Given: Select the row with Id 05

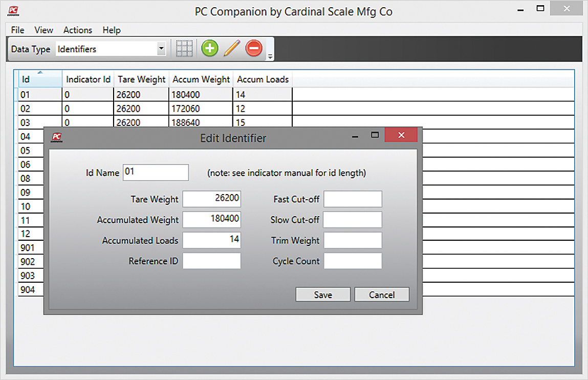Looking at the screenshot, I should coord(31,151).
